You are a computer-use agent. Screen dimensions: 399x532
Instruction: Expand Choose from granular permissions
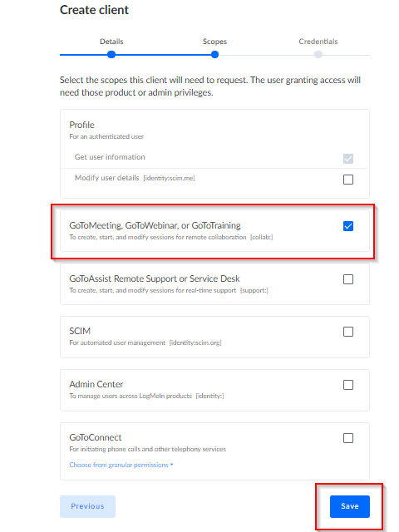tap(119, 465)
